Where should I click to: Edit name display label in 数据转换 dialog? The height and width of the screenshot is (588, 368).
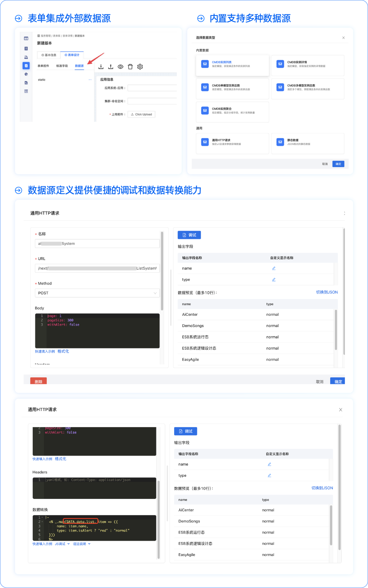[269, 464]
